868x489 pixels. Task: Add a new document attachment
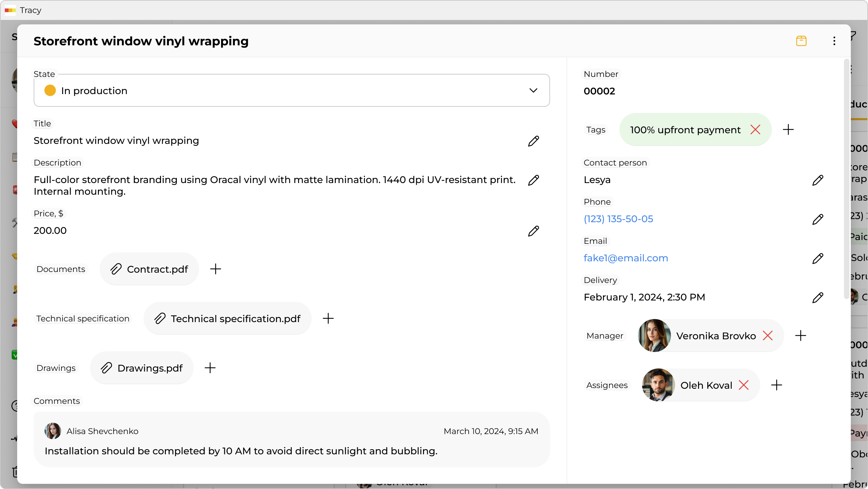(216, 269)
